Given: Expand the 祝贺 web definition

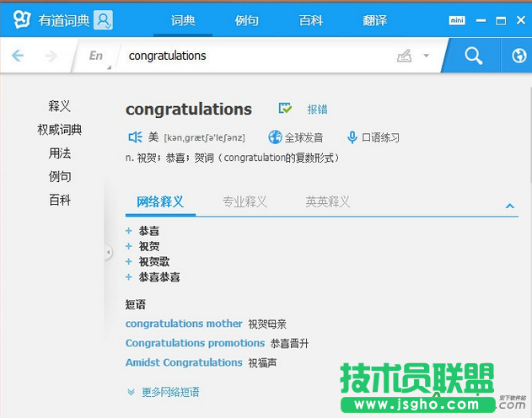Looking at the screenshot, I should (x=129, y=246).
